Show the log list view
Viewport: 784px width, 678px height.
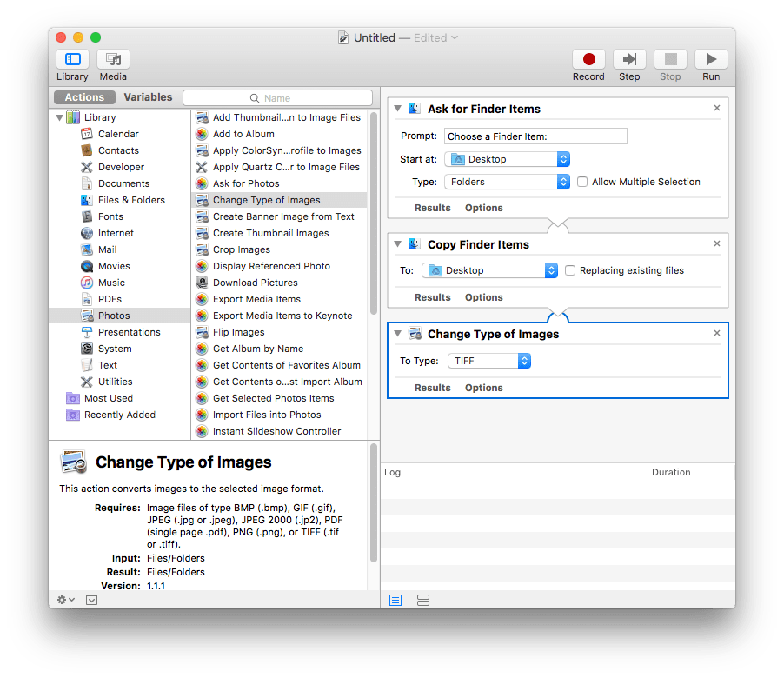click(x=395, y=600)
